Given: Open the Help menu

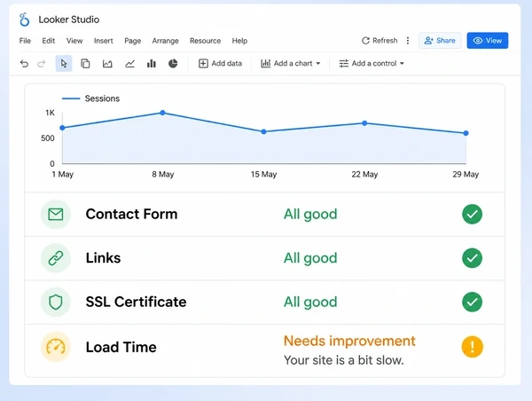Looking at the screenshot, I should point(239,41).
